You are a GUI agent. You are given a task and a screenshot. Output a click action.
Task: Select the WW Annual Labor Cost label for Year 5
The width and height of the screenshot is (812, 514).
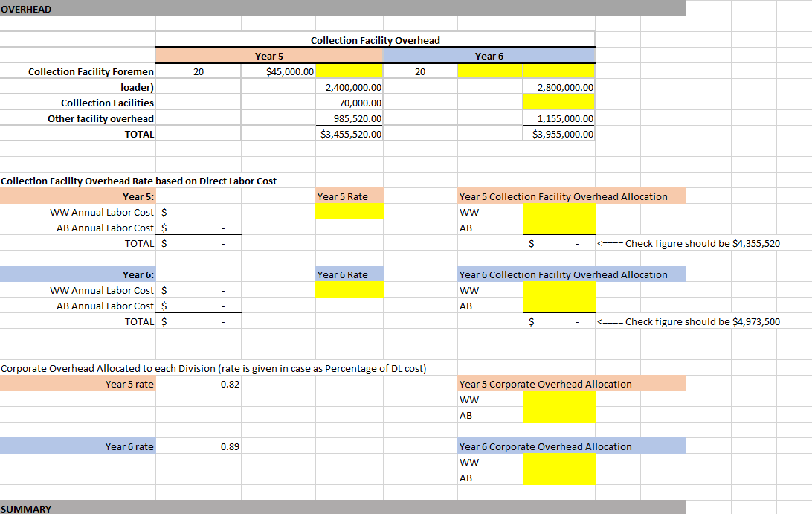point(102,212)
